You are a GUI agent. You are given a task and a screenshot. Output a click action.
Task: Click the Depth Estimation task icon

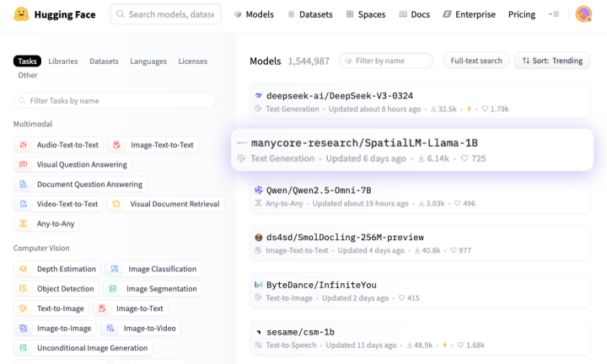(x=24, y=269)
